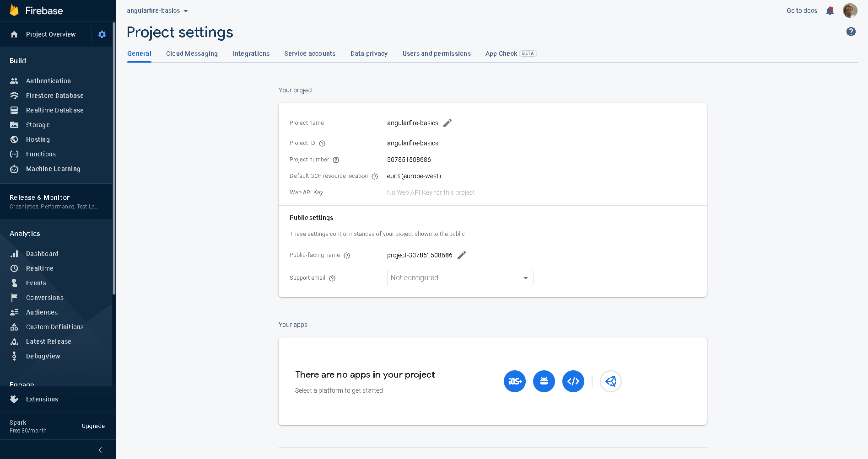
Task: Switch to the App Check tab
Action: pos(511,53)
